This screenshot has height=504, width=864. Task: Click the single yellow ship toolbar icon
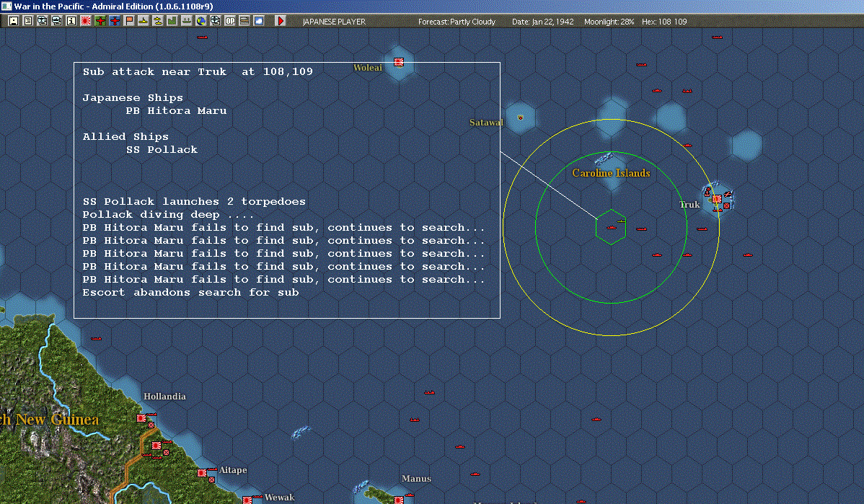pos(144,21)
